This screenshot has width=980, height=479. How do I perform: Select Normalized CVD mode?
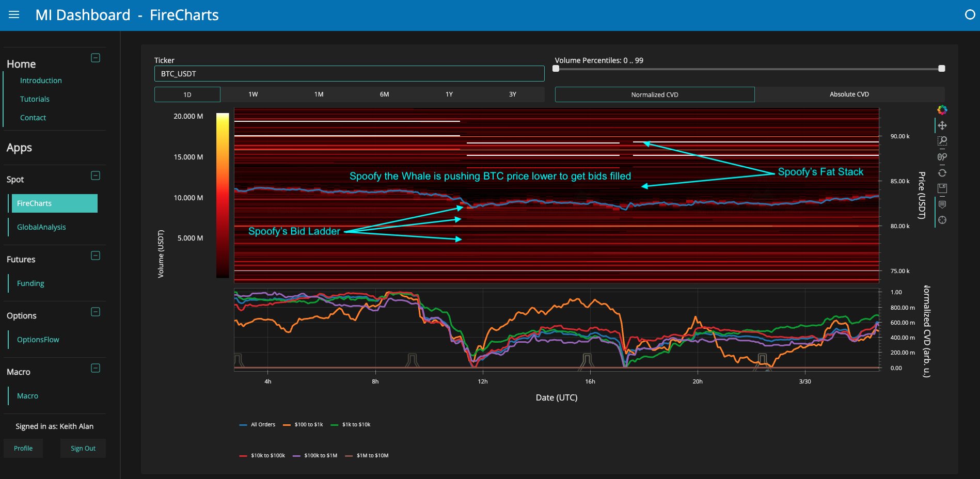[x=654, y=94]
